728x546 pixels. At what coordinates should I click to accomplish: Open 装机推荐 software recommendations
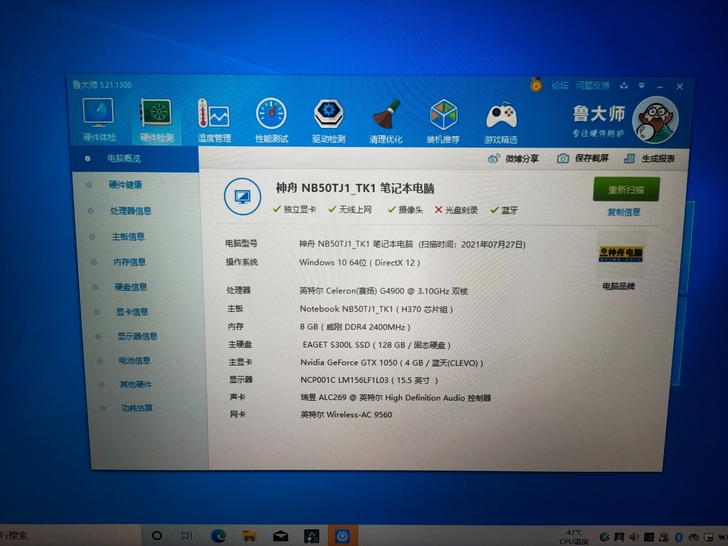[443, 121]
